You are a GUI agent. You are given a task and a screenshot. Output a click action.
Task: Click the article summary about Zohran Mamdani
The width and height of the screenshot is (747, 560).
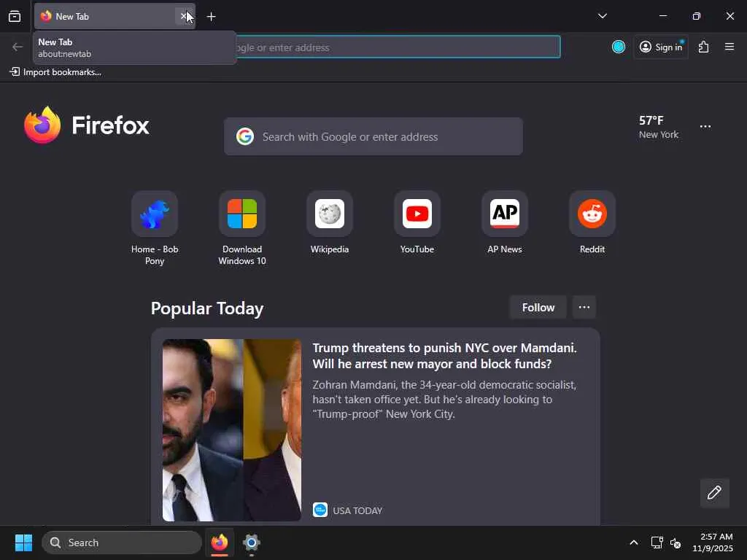[444, 399]
